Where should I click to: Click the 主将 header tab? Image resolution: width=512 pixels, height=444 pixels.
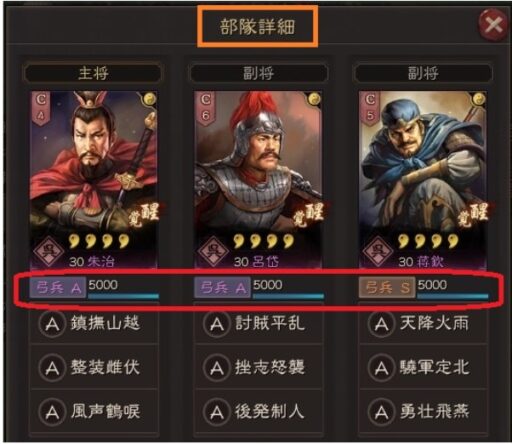(93, 73)
